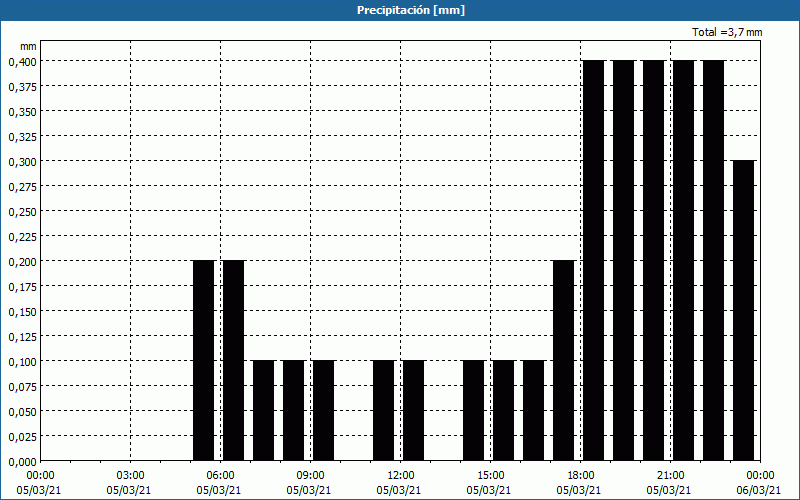Click the "Total =3,7 mm" label
Viewport: 800px width, 500px height.
tap(727, 32)
